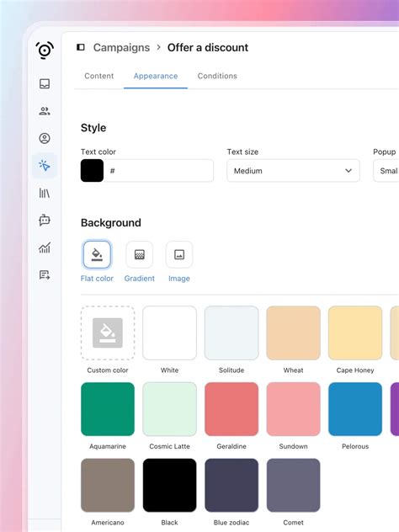The height and width of the screenshot is (532, 399).
Task: Open the analytics chart icon
Action: coord(45,247)
